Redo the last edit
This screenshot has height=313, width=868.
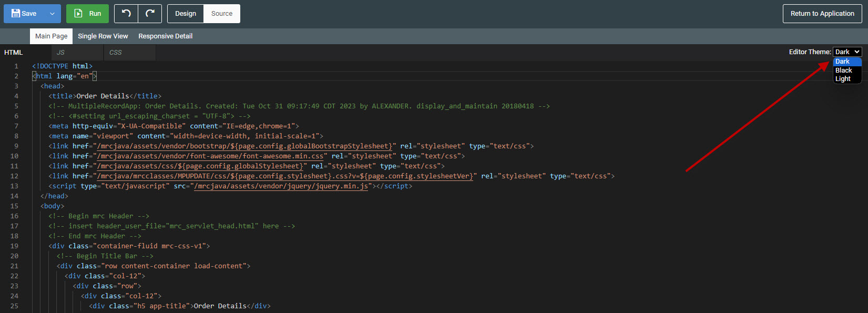click(150, 14)
